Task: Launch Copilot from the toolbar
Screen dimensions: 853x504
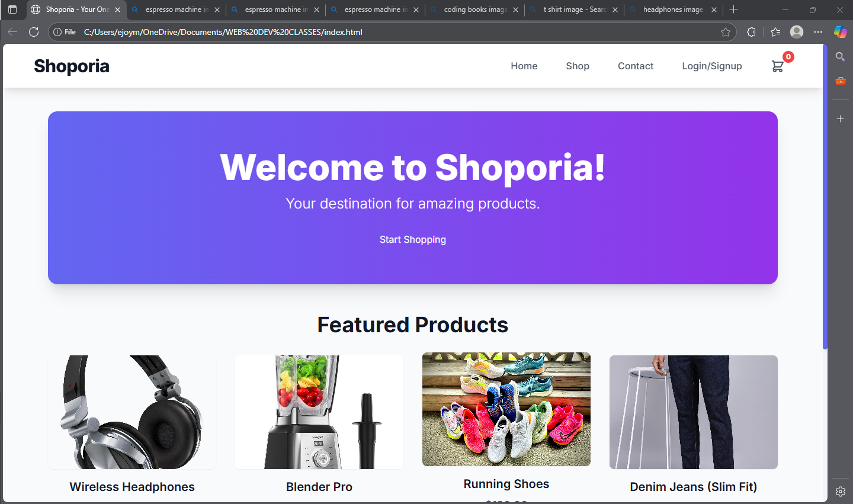Action: point(840,32)
